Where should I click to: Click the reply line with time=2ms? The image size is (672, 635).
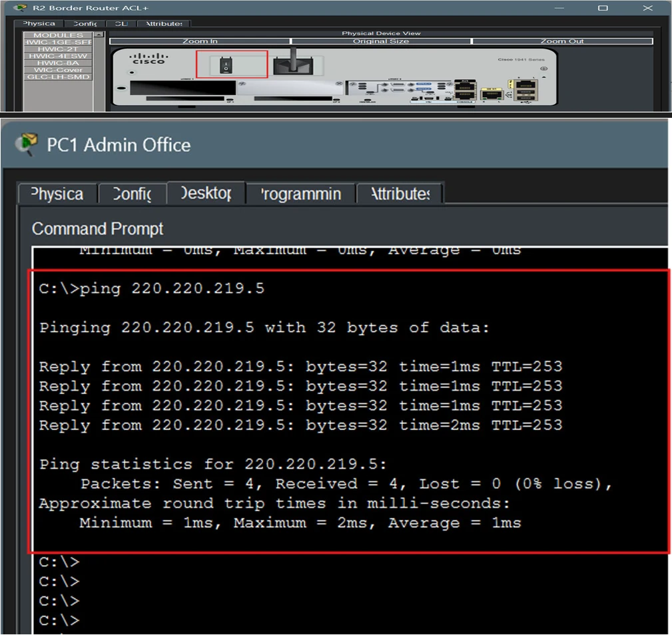coord(300,425)
